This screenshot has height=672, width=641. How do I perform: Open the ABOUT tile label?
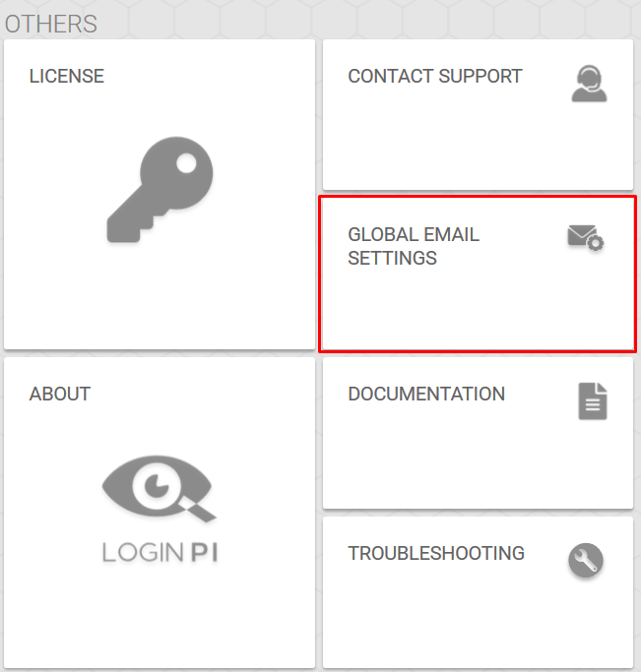60,394
